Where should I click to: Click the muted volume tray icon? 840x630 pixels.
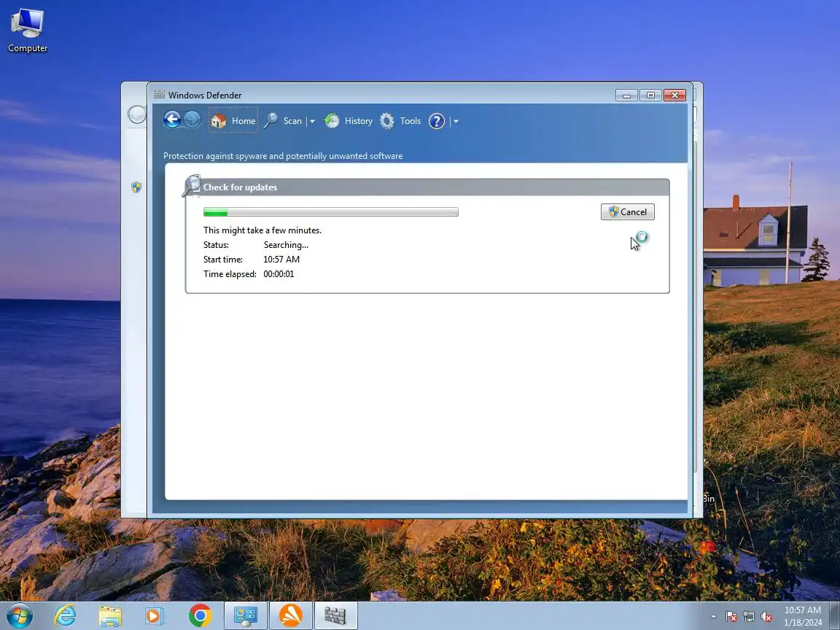(766, 617)
